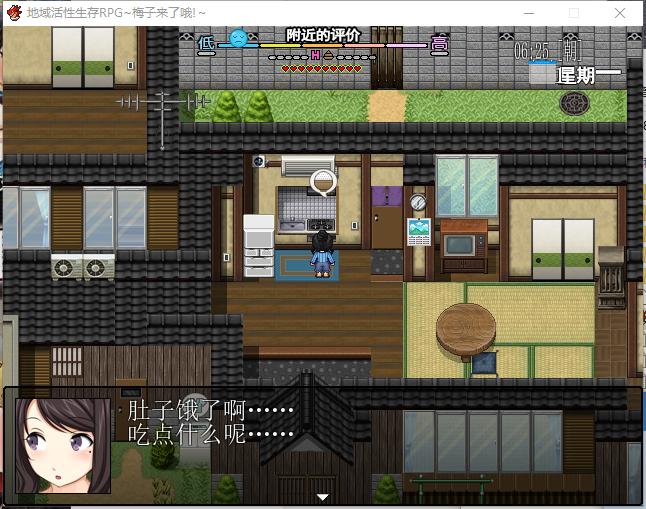
Task: Click the dirt path on the lawn
Action: click(x=386, y=106)
